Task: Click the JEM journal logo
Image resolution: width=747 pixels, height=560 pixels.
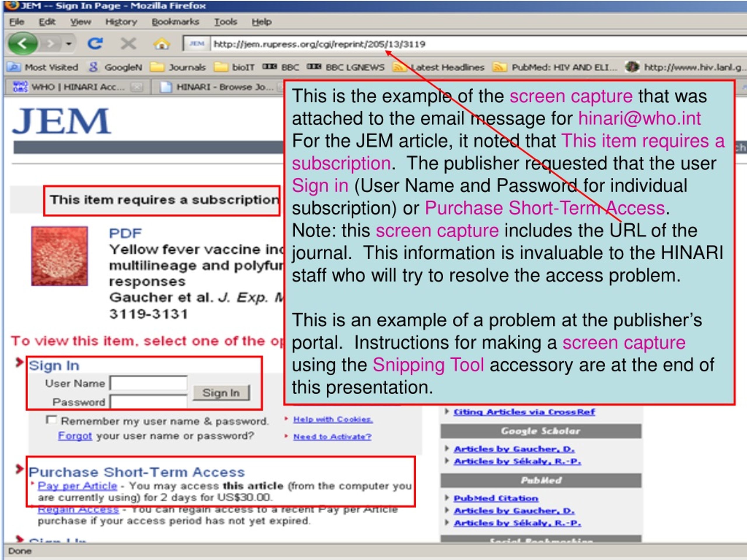Action: pyautogui.click(x=62, y=121)
